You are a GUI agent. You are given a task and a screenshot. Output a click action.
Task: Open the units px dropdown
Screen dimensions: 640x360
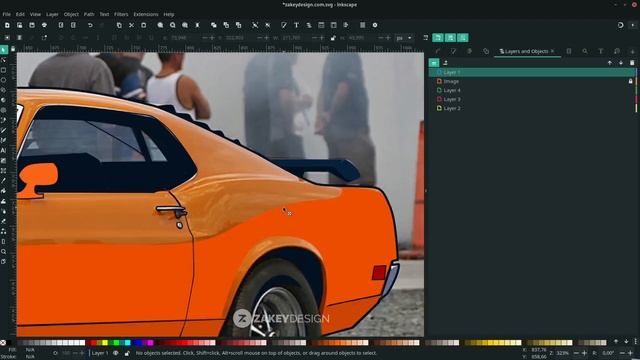tap(404, 38)
